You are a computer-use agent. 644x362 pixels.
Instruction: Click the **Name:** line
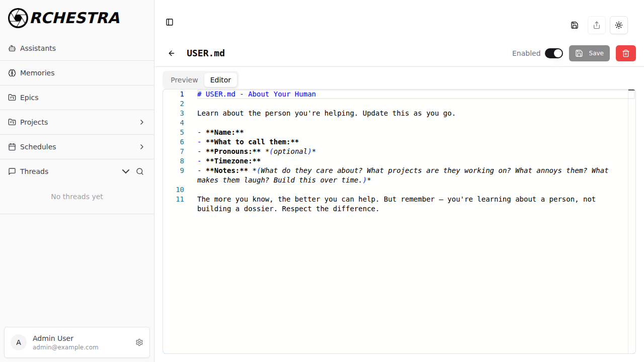[220, 132]
